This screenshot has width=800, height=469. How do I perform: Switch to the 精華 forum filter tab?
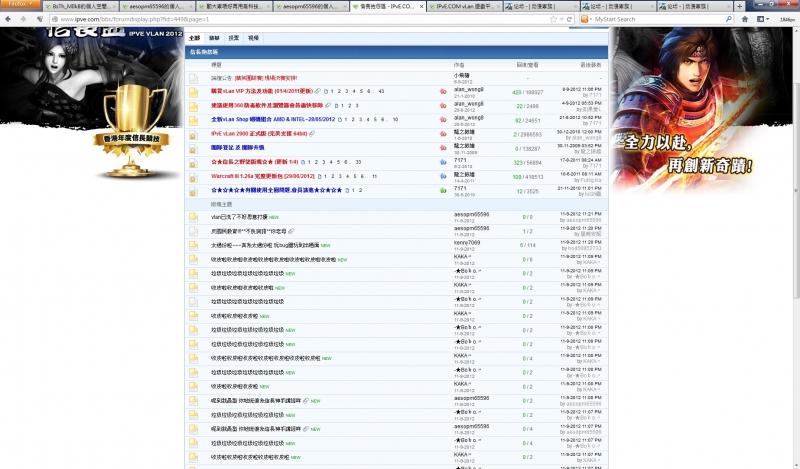(214, 37)
